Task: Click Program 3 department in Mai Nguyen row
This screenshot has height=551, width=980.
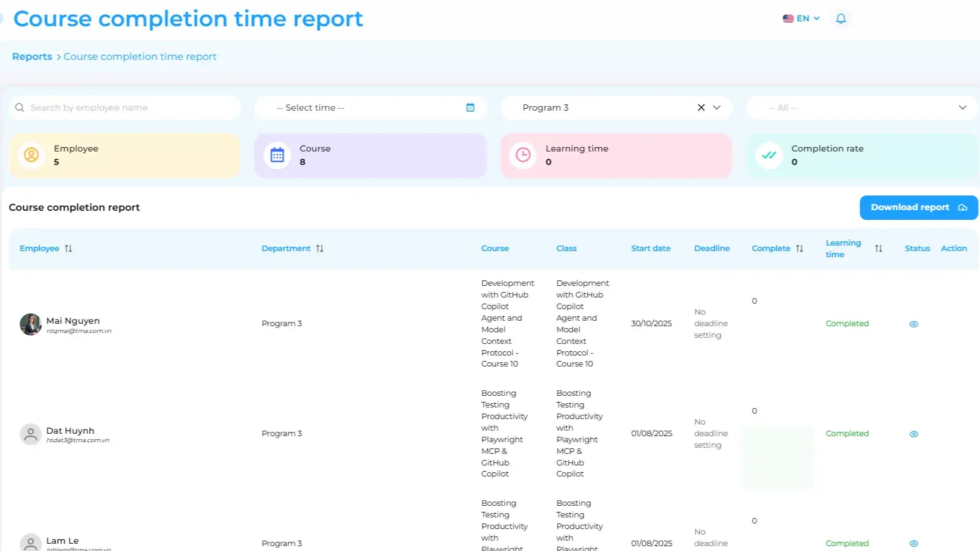Action: [282, 324]
